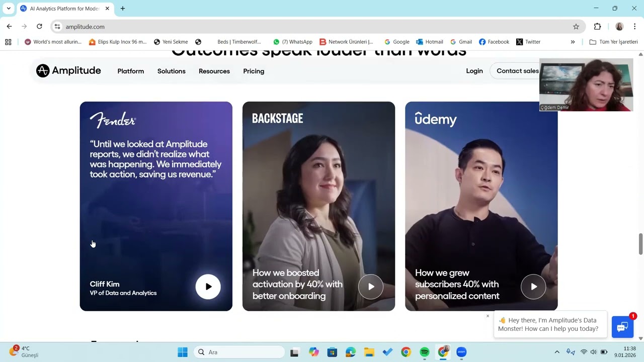Image resolution: width=644 pixels, height=362 pixels.
Task: Open the Google bookmark
Action: click(x=396, y=42)
